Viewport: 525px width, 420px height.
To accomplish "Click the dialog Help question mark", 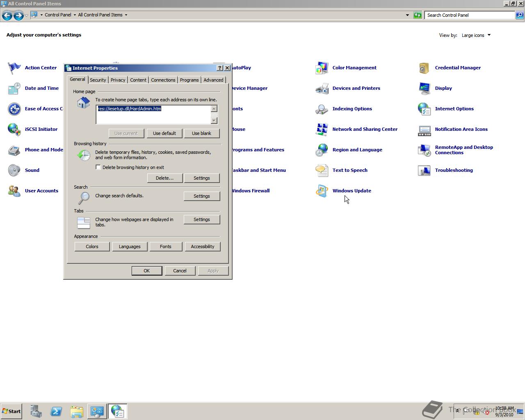I will (220, 68).
